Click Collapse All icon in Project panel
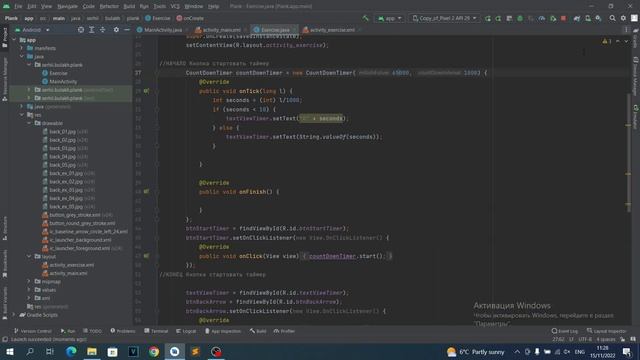Viewport: 640px width, 360px height. coord(102,30)
